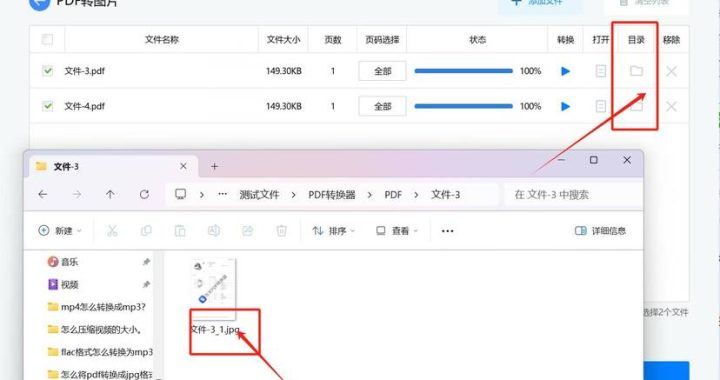Close the 文件-3 Explorer tab

click(183, 166)
